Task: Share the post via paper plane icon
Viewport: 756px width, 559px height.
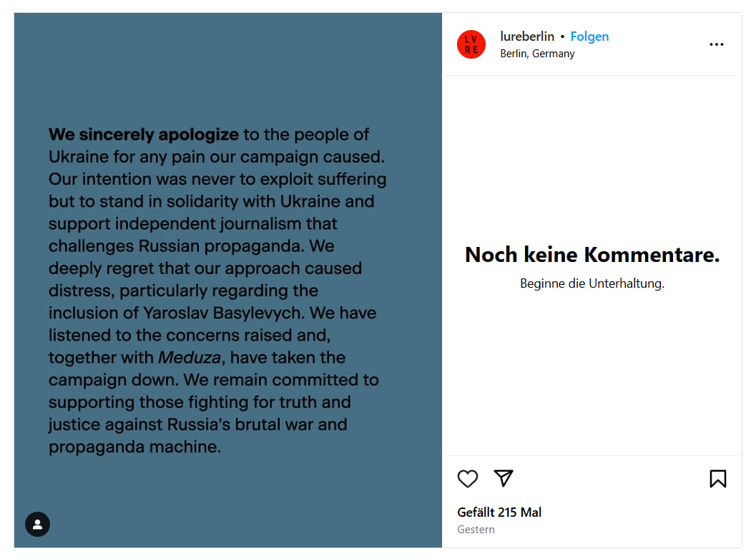Action: (504, 478)
